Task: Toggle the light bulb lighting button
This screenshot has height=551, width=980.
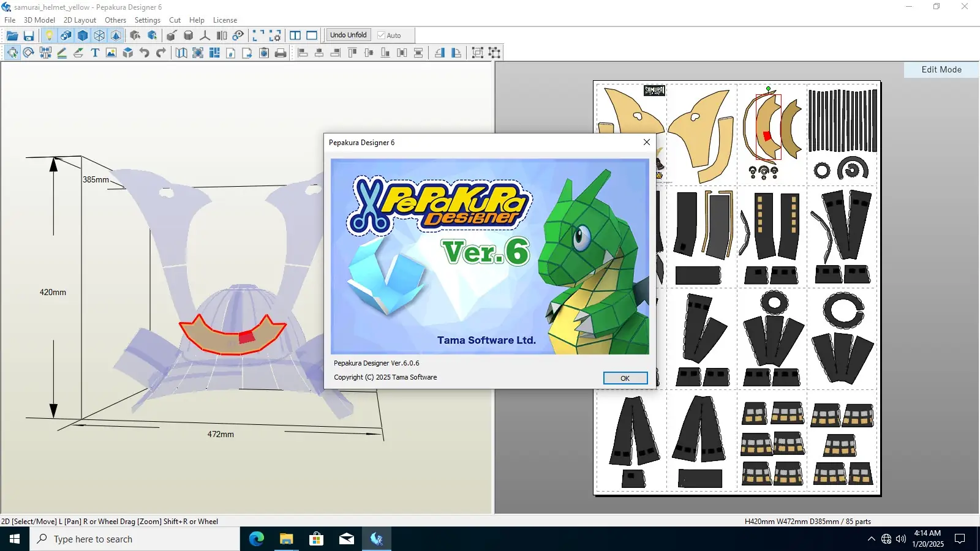Action: (x=49, y=36)
